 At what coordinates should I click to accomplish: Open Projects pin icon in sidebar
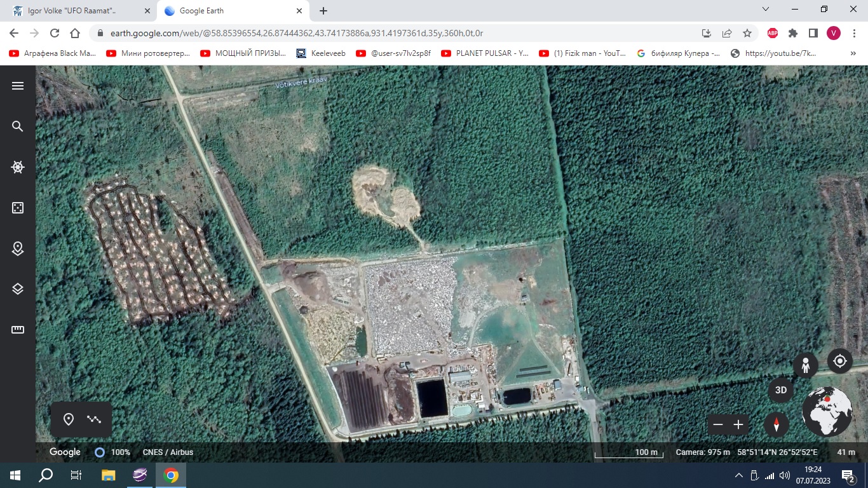(18, 248)
